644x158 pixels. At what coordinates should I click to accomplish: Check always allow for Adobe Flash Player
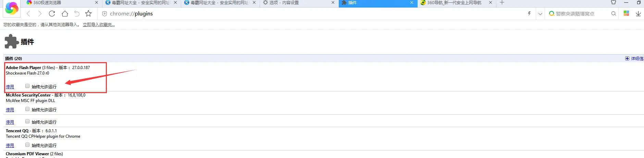27,86
